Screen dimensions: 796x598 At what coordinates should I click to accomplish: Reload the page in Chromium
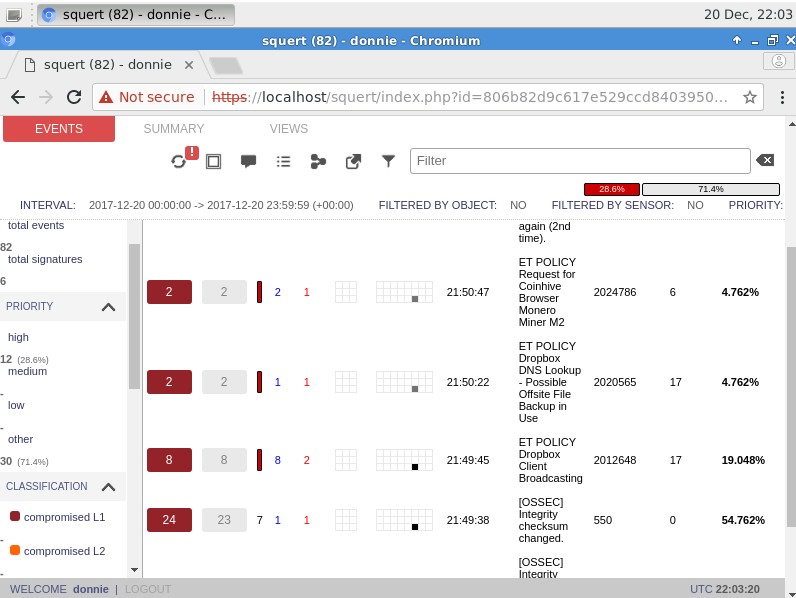coord(74,96)
